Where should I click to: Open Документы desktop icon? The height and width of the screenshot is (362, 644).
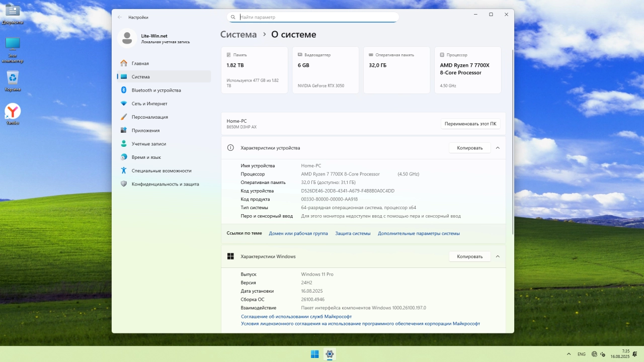[12, 15]
